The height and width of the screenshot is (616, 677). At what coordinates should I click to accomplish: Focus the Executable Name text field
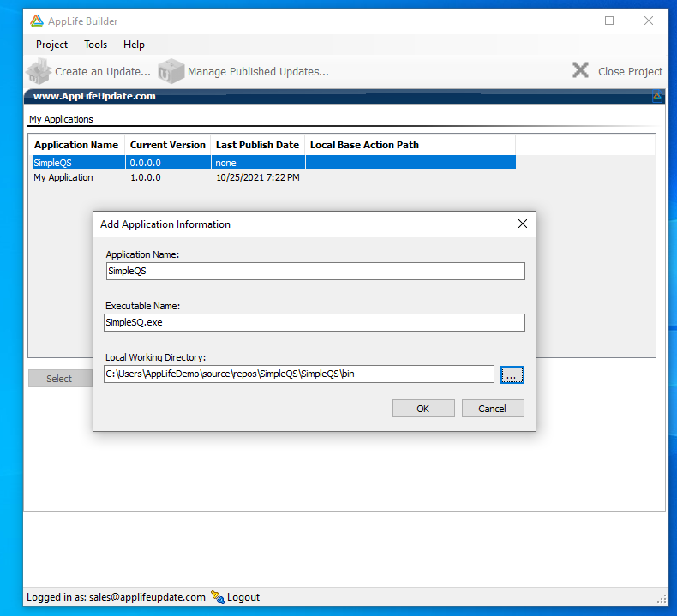point(315,322)
